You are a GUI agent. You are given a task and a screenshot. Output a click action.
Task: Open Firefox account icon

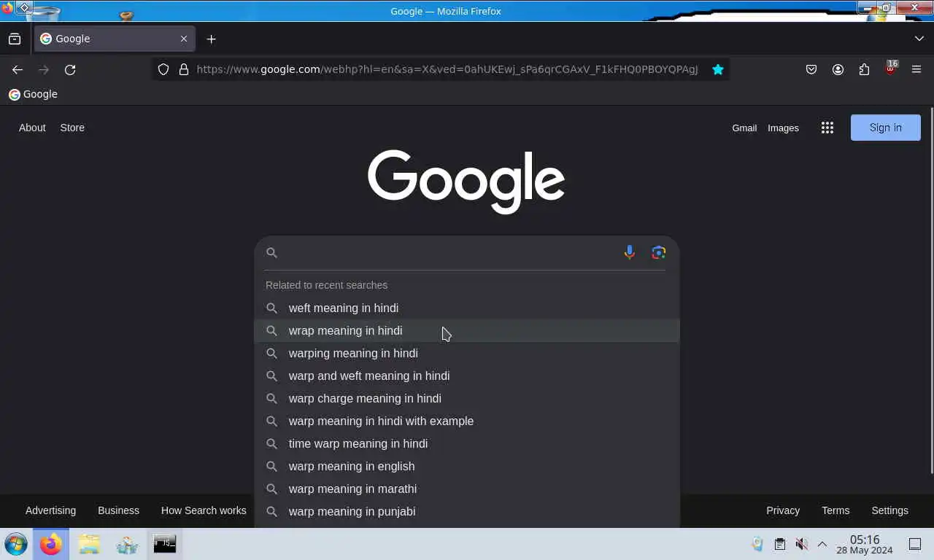838,69
